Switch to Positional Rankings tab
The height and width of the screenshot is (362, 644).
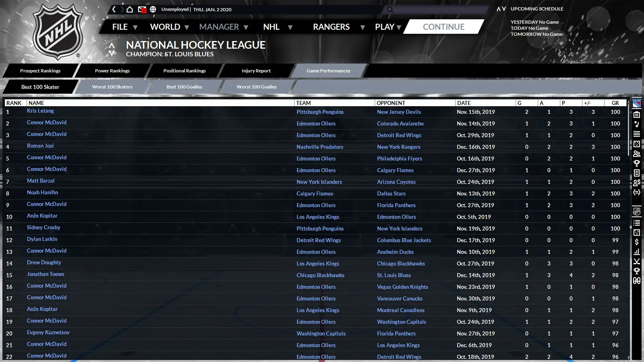click(x=184, y=71)
